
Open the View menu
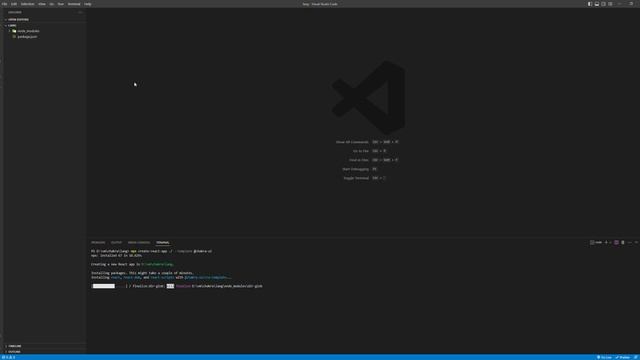click(42, 4)
